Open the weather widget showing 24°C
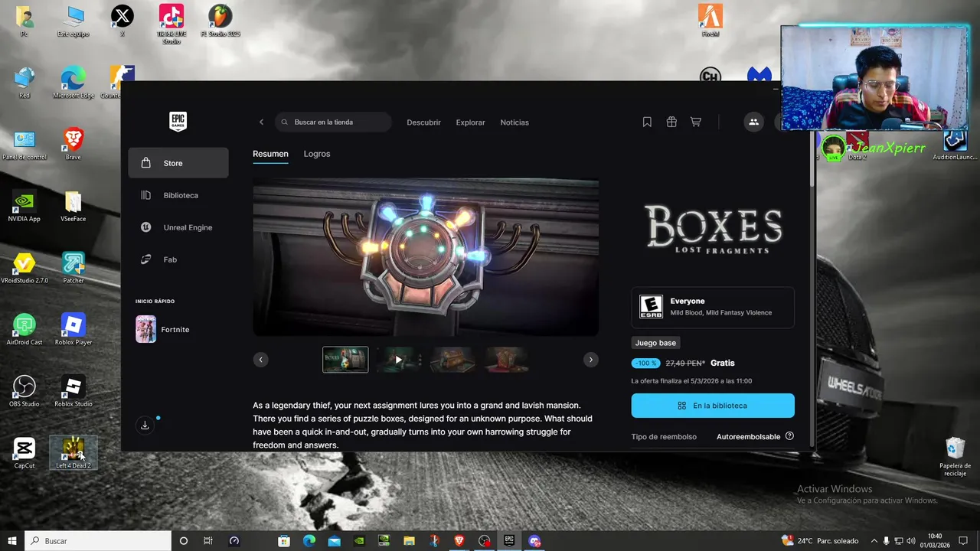 819,541
